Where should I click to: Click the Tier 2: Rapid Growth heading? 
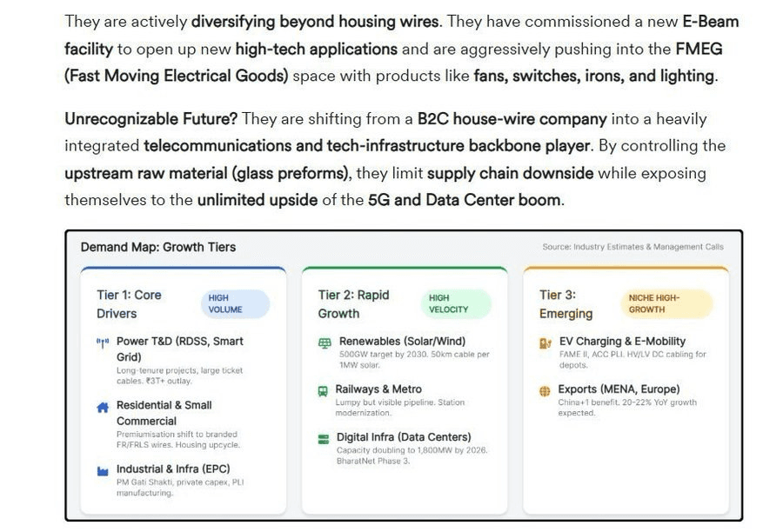[x=352, y=304]
